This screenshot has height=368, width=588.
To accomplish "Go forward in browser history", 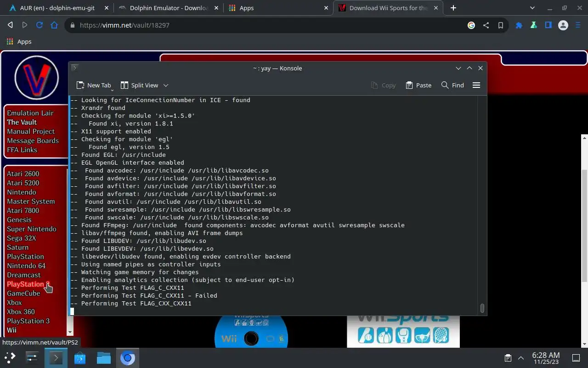I will pos(25,25).
